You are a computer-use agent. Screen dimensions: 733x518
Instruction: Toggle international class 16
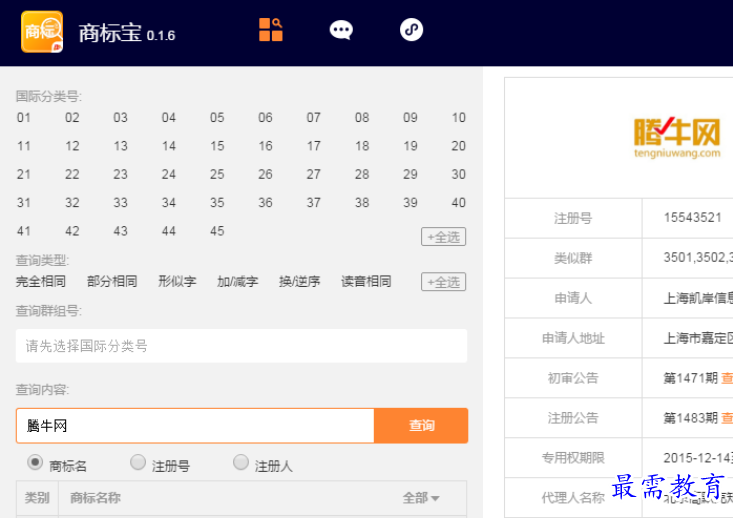(266, 146)
